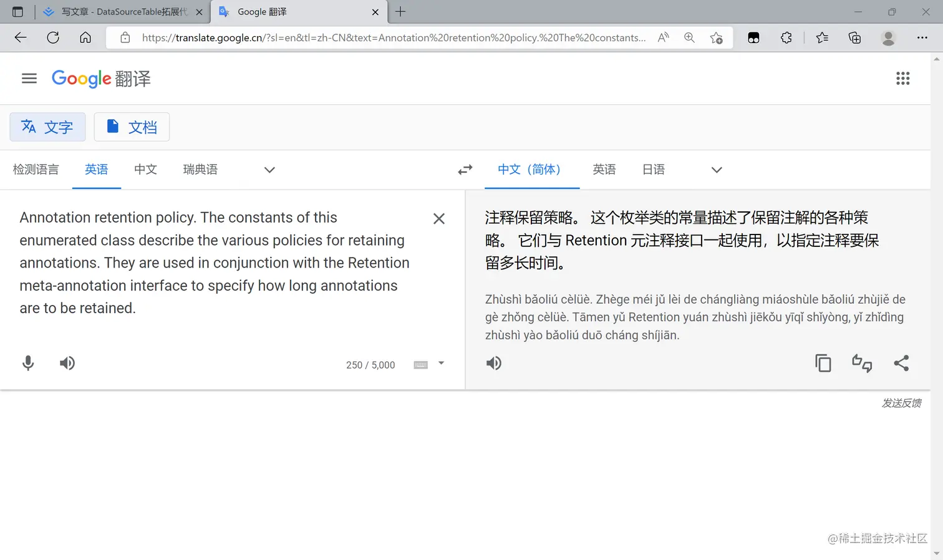Open the browser Extensions menu
This screenshot has height=560, width=943.
click(786, 37)
